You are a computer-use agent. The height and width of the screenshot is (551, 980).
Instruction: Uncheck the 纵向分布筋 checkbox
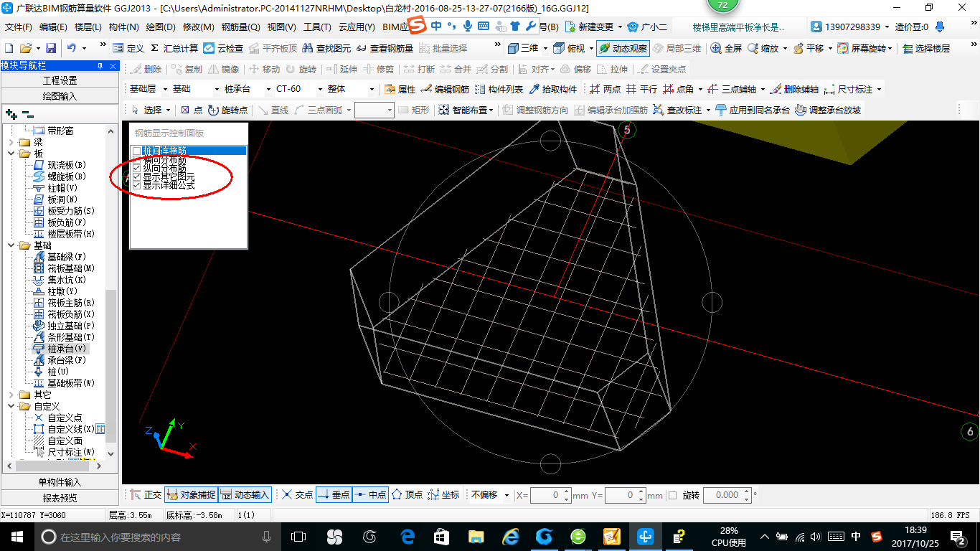pyautogui.click(x=136, y=168)
